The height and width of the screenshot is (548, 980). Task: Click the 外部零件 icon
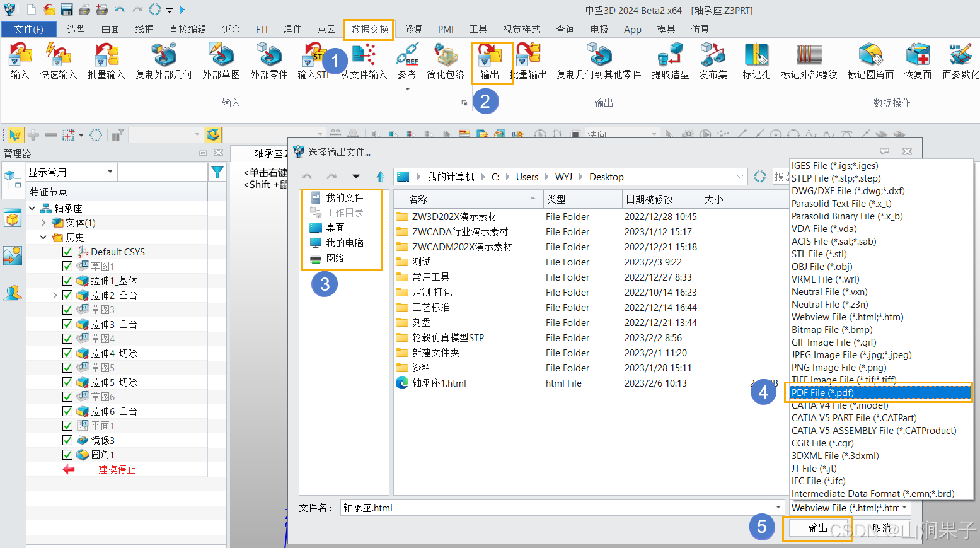tap(269, 61)
